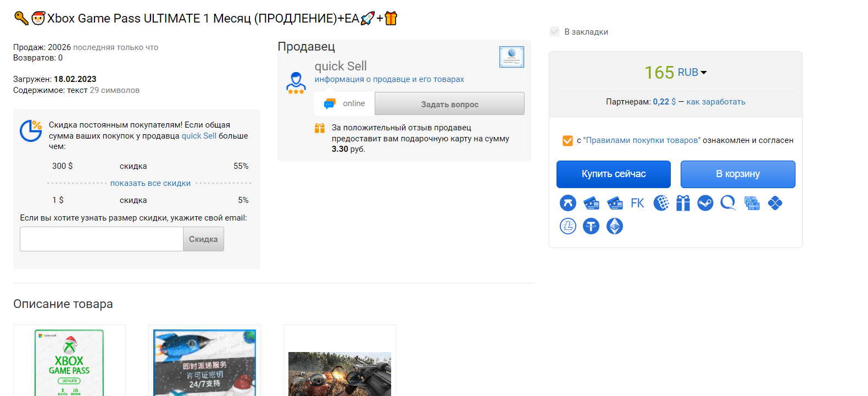Select the four-diamond payment icon

click(x=775, y=203)
